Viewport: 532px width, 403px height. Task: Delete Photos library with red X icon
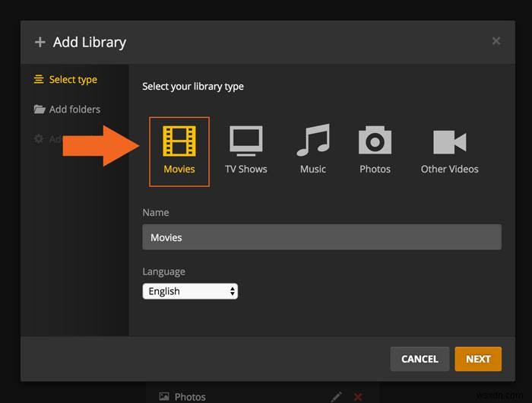pyautogui.click(x=358, y=396)
